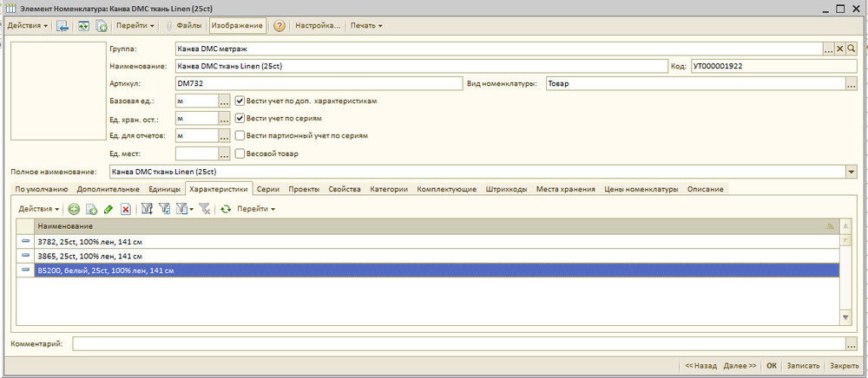Viewport: 868px width, 378px height.
Task: Select Ед. для отчетов via ellipsis button
Action: [x=224, y=135]
